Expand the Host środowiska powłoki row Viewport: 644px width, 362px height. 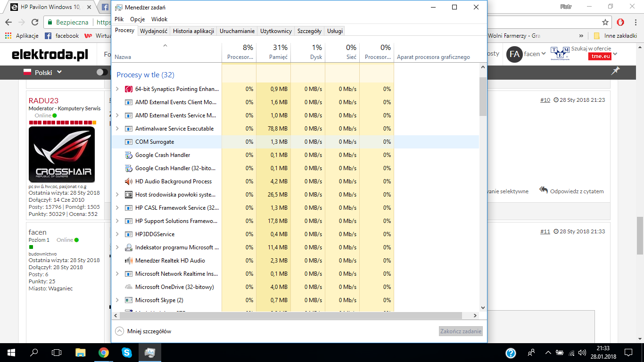pyautogui.click(x=117, y=195)
